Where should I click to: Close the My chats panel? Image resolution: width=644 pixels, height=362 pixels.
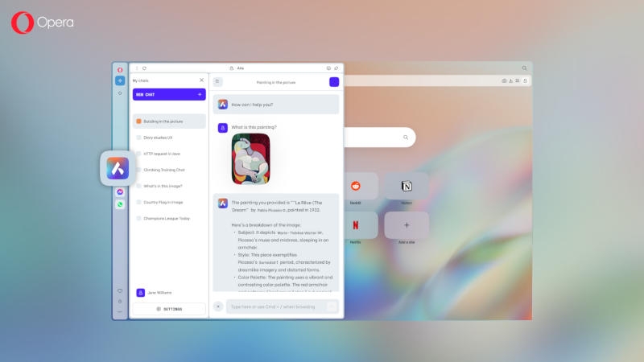(x=201, y=81)
